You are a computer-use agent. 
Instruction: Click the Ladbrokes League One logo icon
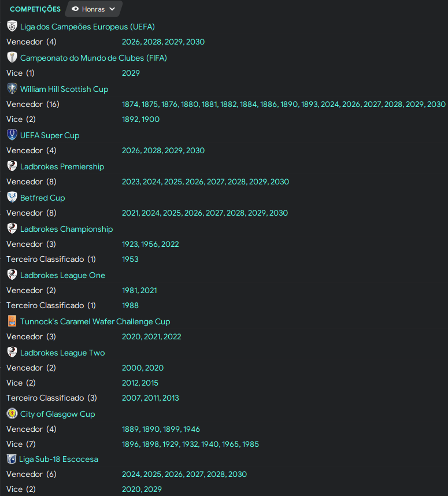(x=12, y=275)
